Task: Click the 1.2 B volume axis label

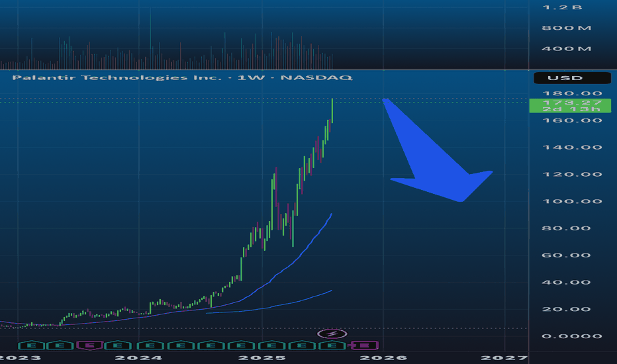Action: pyautogui.click(x=562, y=7)
